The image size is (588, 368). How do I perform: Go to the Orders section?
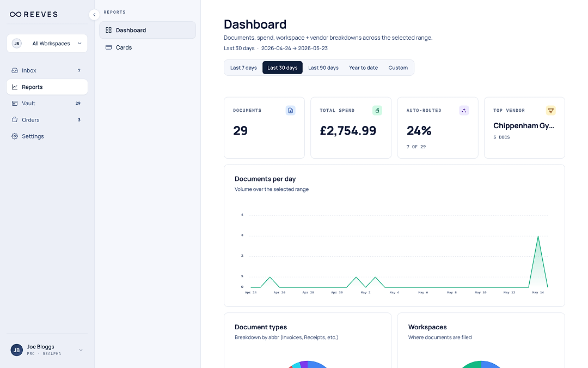[47, 120]
